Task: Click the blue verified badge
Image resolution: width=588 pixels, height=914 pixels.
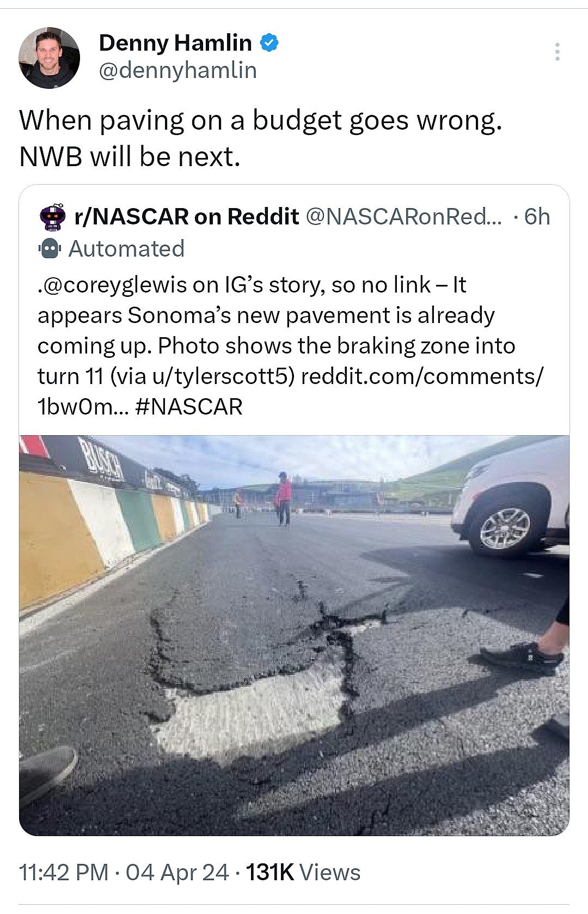Action: 269,42
